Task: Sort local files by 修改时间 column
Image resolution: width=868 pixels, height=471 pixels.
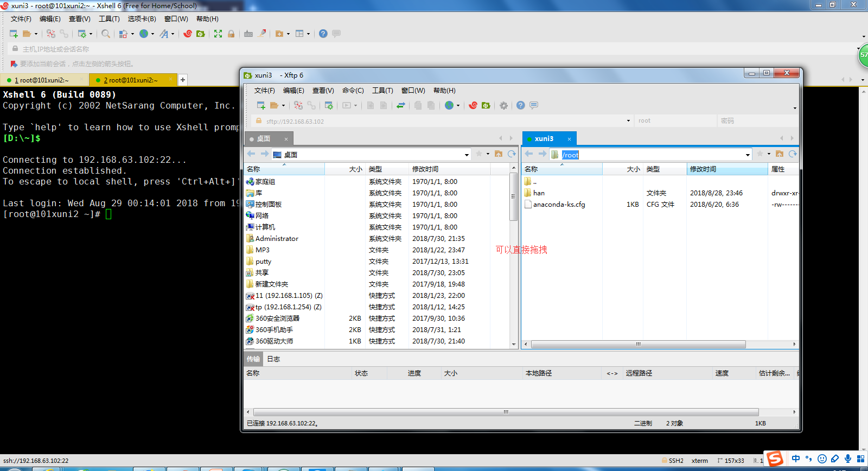Action: coord(450,169)
